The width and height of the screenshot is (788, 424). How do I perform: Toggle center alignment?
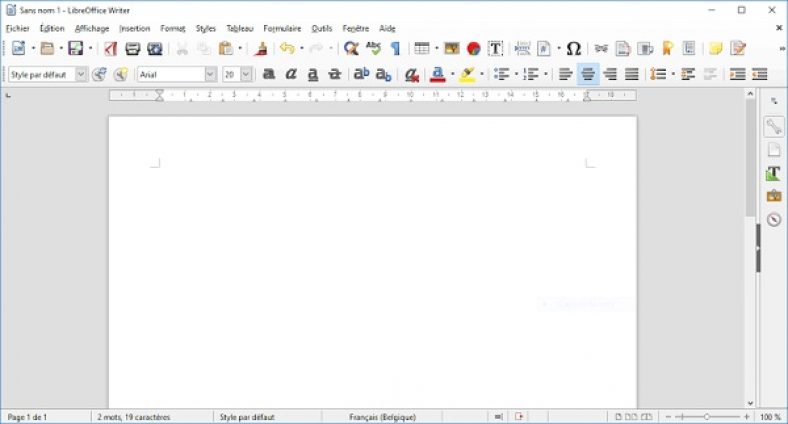pyautogui.click(x=588, y=74)
